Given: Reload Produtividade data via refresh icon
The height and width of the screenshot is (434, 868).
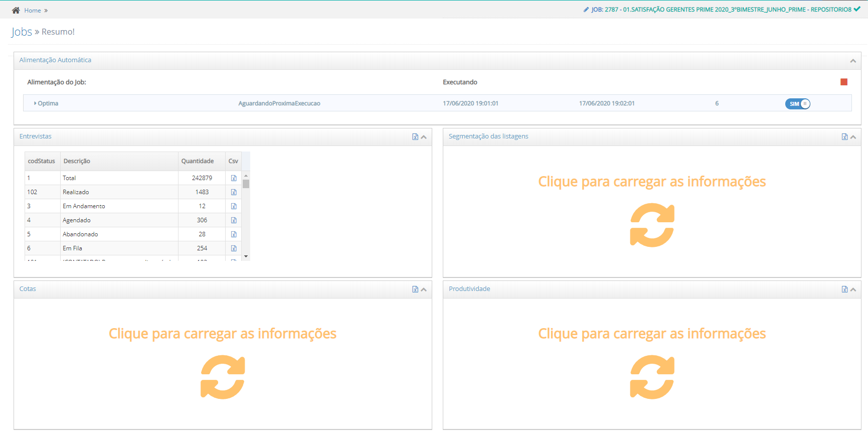Looking at the screenshot, I should pyautogui.click(x=652, y=377).
